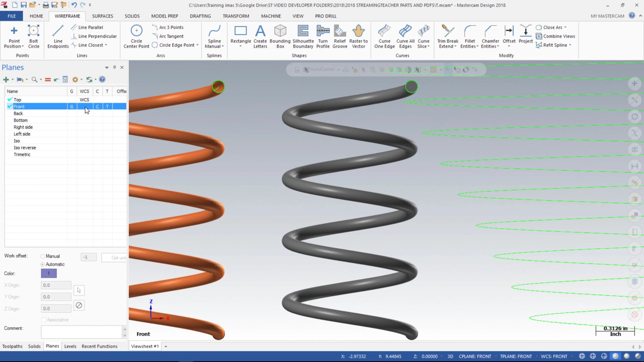644x362 pixels.
Task: Switch to the SOLIDS ribbon tab
Action: point(132,16)
